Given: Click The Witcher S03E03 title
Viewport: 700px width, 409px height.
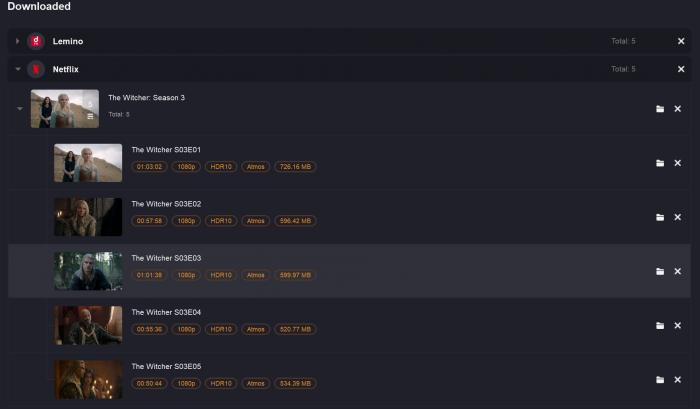Looking at the screenshot, I should pyautogui.click(x=166, y=258).
